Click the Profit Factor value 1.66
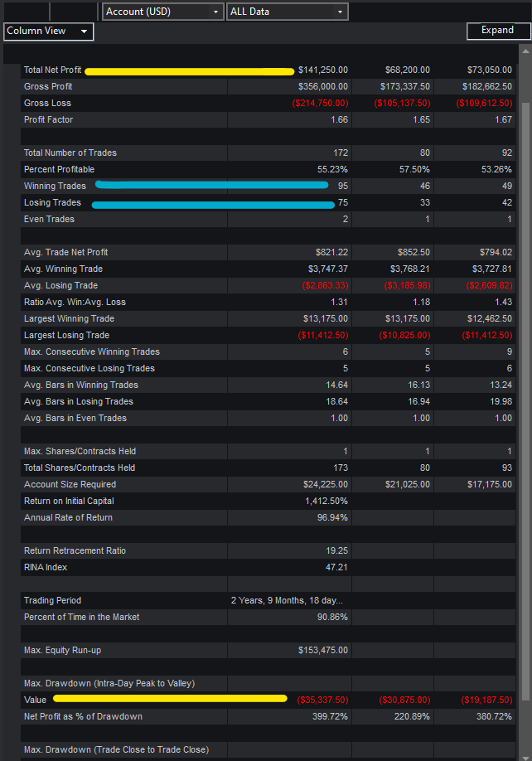The height and width of the screenshot is (761, 532). coord(339,120)
